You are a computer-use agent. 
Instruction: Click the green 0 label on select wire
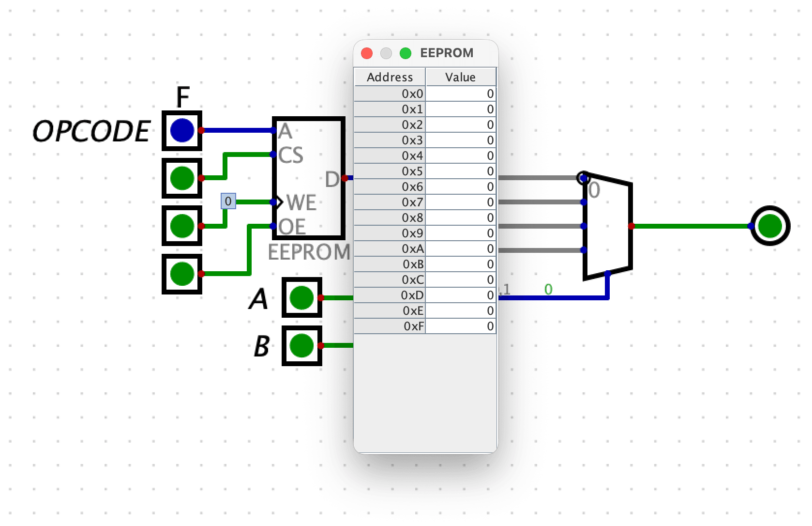tap(548, 289)
